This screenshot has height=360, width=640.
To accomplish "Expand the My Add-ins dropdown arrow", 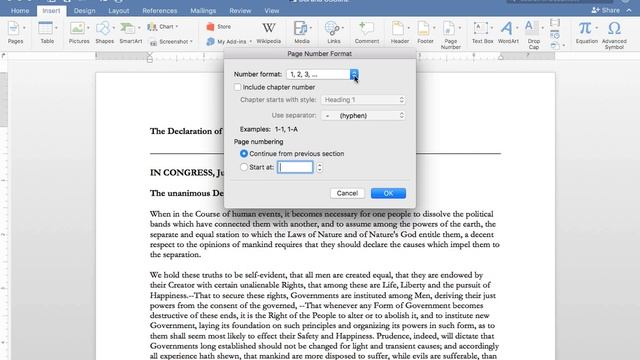I will [x=250, y=41].
